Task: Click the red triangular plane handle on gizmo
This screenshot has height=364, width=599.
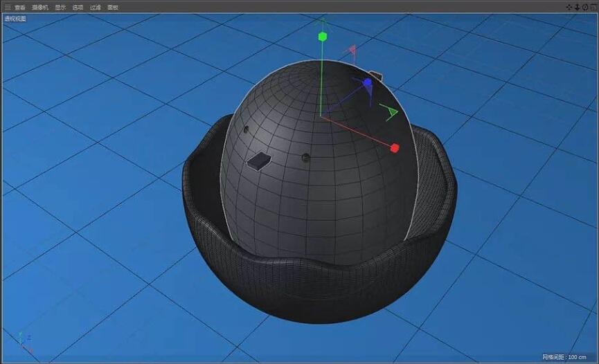Action: coord(352,51)
